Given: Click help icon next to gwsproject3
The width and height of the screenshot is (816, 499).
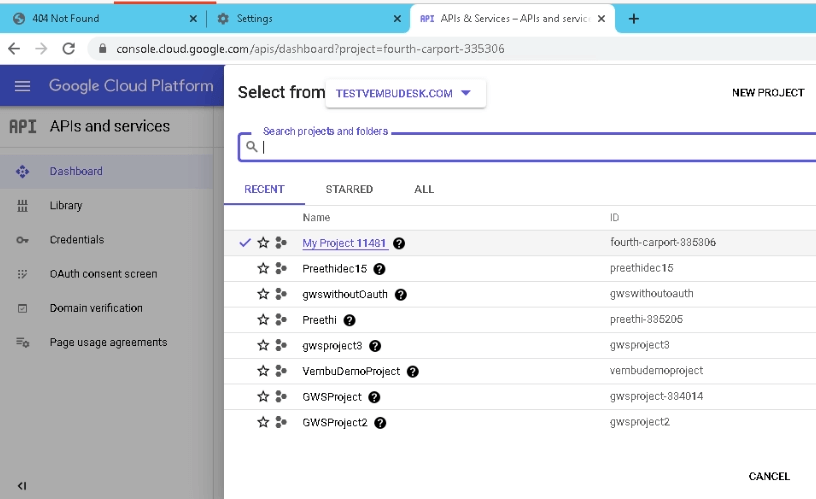Looking at the screenshot, I should [375, 346].
